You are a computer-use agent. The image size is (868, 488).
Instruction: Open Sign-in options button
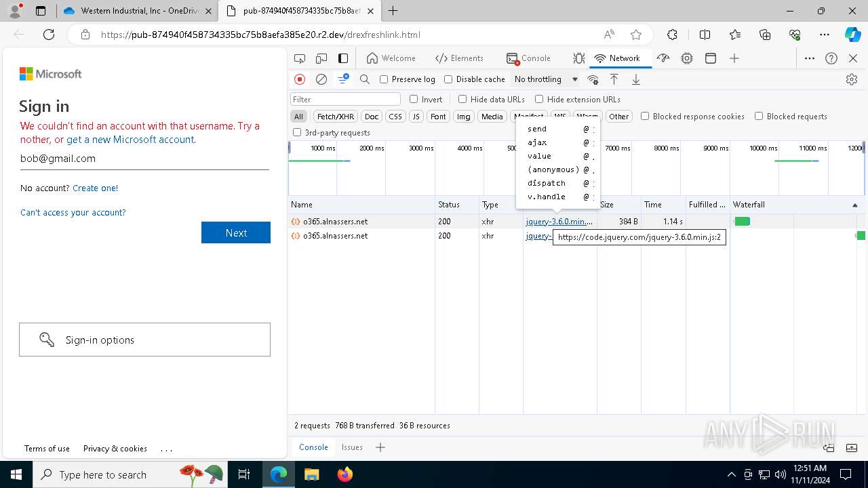144,340
